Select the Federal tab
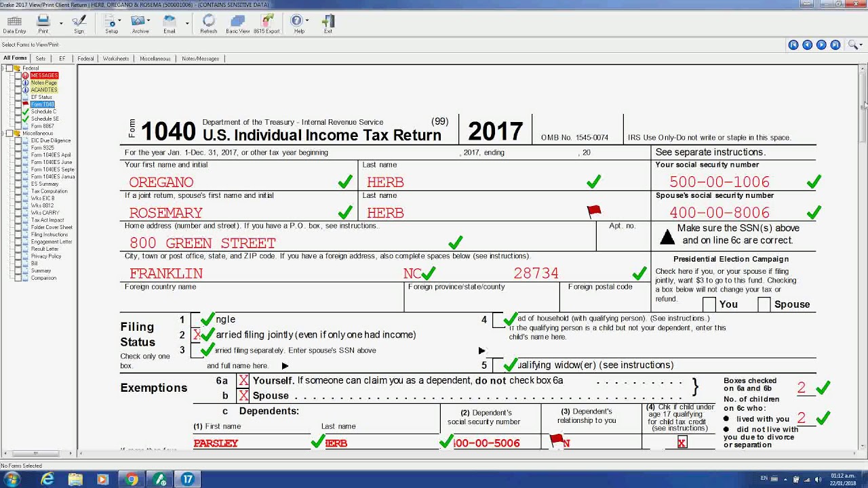 [x=85, y=59]
